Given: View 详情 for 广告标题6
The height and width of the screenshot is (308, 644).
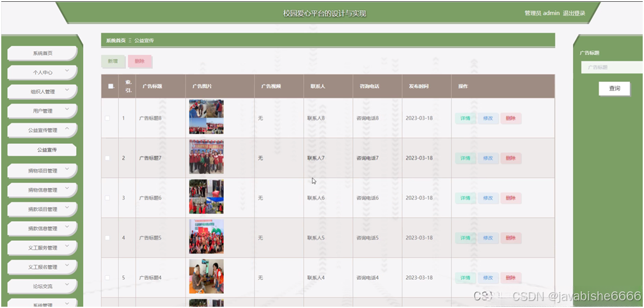Looking at the screenshot, I should click(x=466, y=198).
